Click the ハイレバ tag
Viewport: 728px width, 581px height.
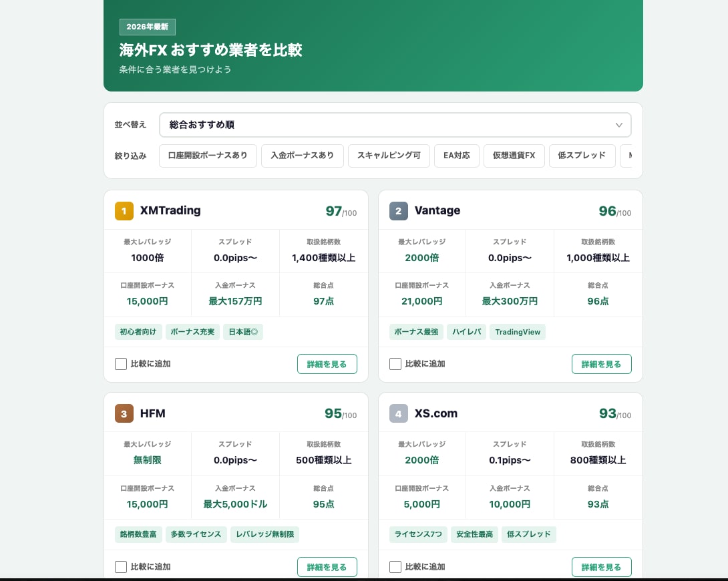click(467, 332)
